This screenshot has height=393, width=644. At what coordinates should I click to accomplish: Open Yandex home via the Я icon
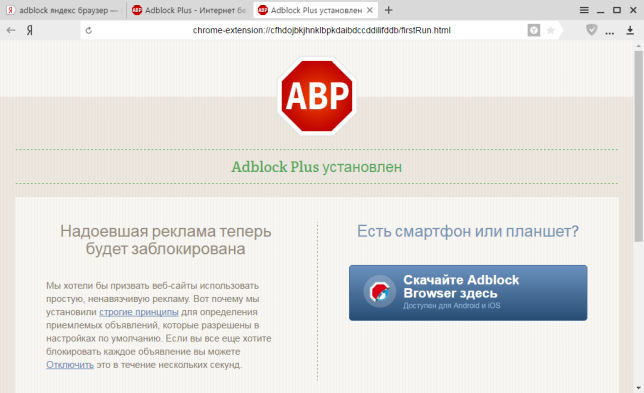click(30, 30)
